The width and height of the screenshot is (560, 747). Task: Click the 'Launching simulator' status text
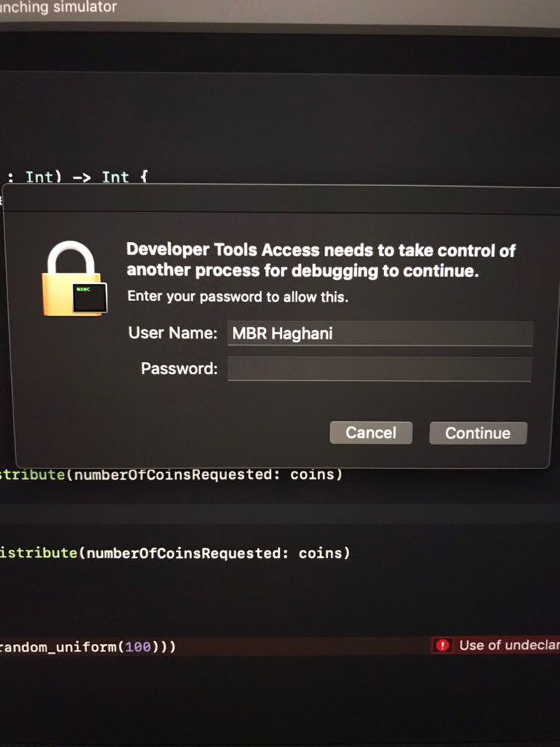(x=58, y=7)
